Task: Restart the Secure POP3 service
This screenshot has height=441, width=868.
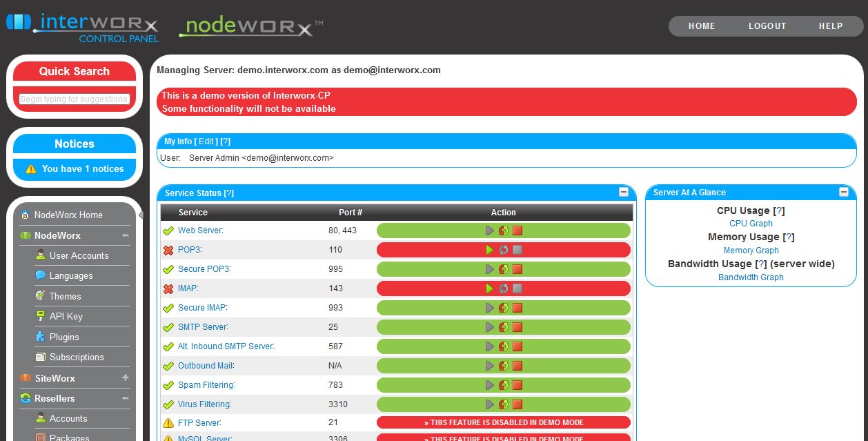Action: (x=504, y=269)
